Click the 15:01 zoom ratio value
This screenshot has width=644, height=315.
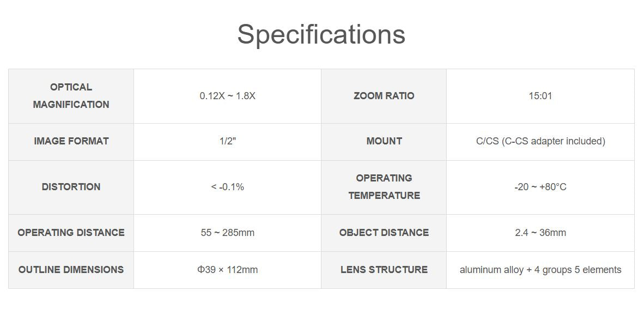point(540,96)
